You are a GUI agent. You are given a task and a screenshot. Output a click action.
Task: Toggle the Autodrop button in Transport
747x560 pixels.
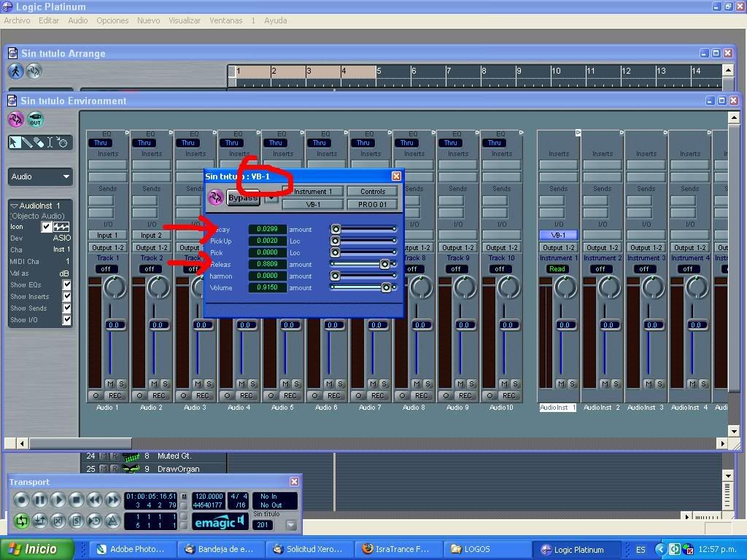click(x=40, y=521)
